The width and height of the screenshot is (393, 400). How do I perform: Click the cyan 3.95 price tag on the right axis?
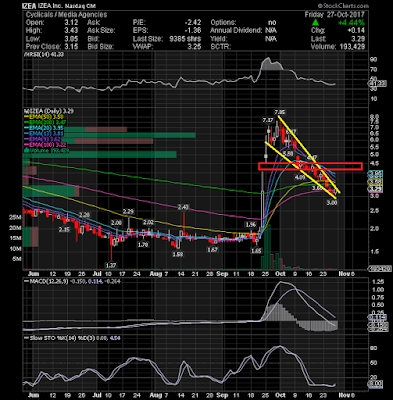coord(375,174)
